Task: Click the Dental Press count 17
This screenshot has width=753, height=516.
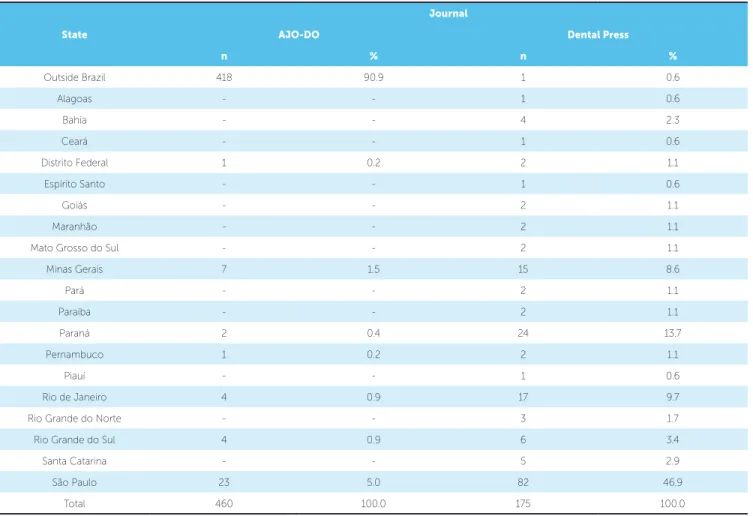Action: pos(523,397)
